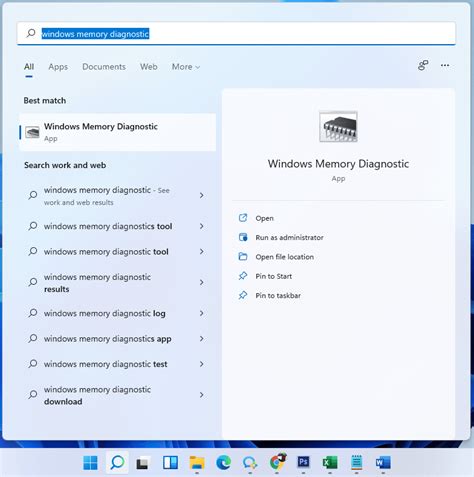Open the search feedback people icon
Viewport: 474px width, 477px height.
(423, 65)
